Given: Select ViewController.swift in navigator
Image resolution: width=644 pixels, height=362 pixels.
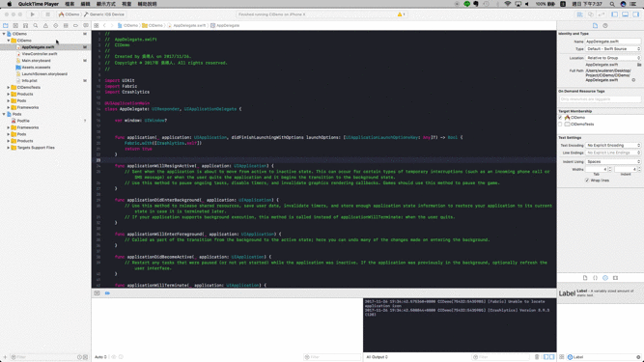Looking at the screenshot, I should click(x=40, y=54).
